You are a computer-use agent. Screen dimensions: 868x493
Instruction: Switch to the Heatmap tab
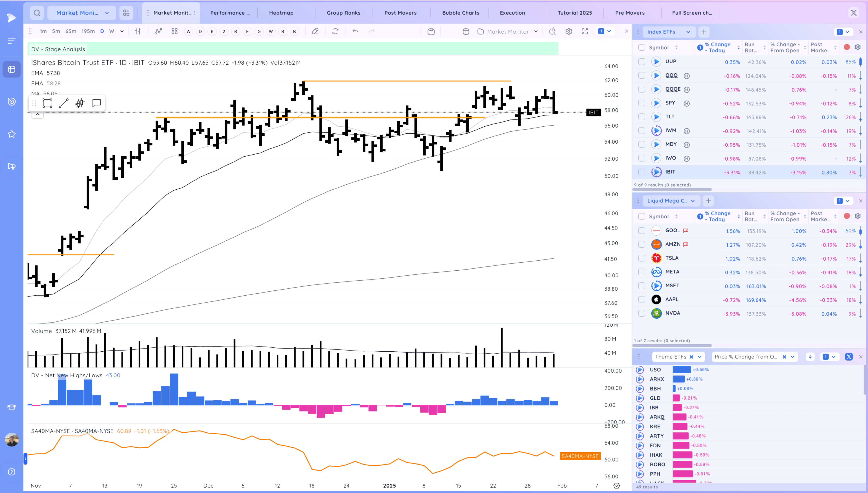point(281,13)
